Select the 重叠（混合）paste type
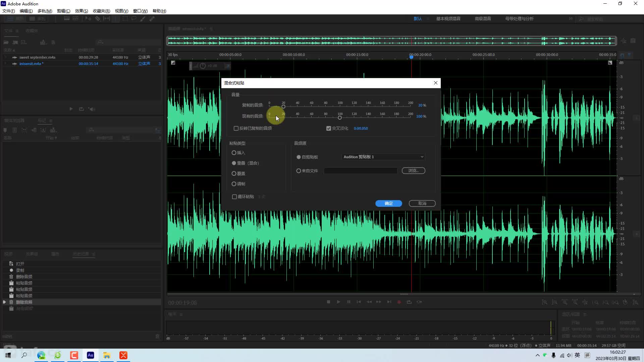The width and height of the screenshot is (644, 362). [234, 163]
